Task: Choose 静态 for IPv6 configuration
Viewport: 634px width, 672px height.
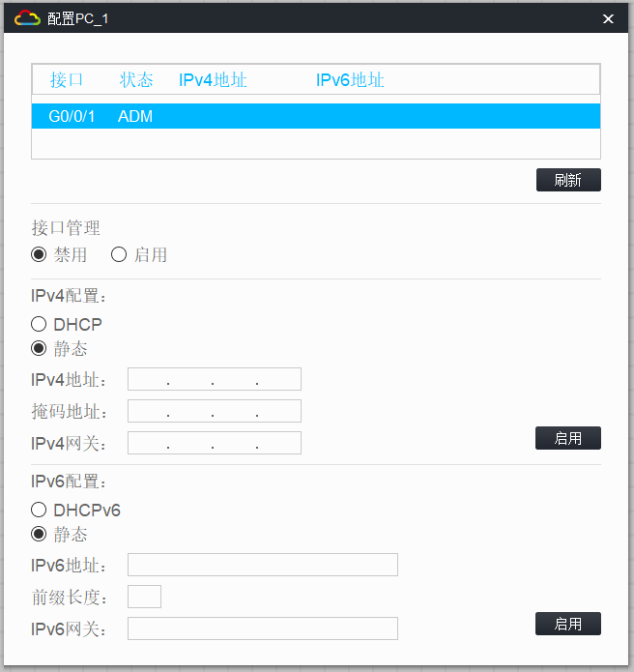Action: pos(40,534)
